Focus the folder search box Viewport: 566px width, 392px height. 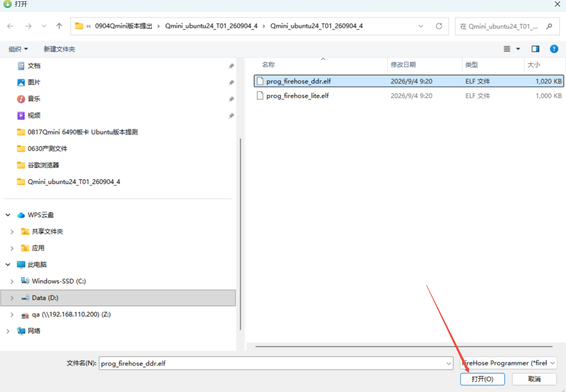pyautogui.click(x=507, y=26)
